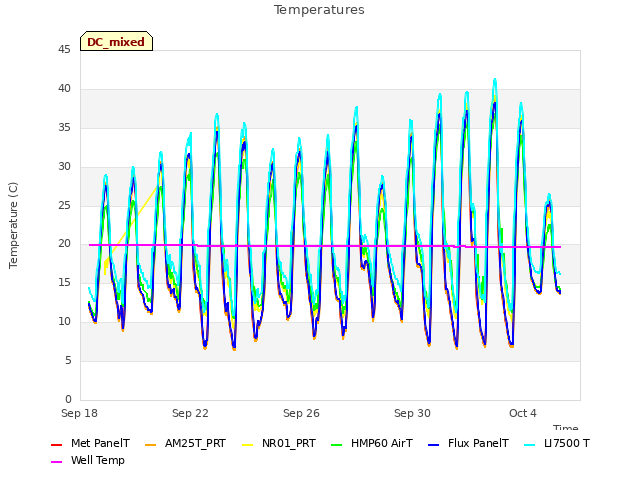Click the 25 y-axis tick label

[64, 205]
